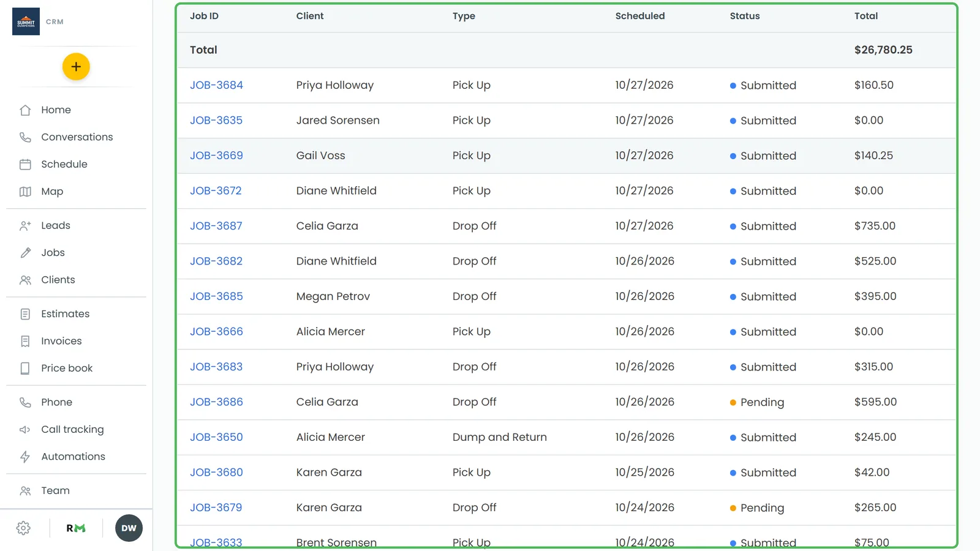Sort by the Scheduled column header
The height and width of the screenshot is (551, 980).
pos(640,16)
